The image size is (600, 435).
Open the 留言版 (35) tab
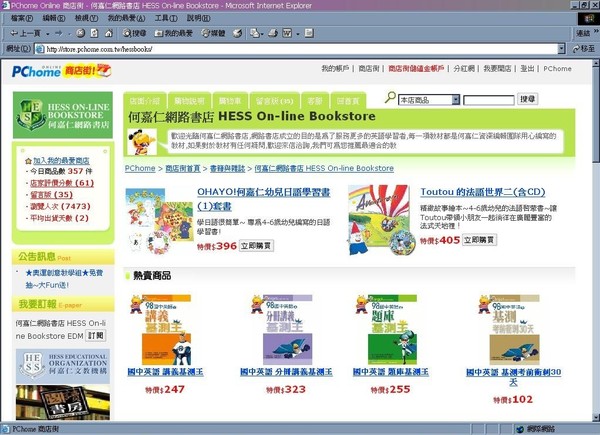[274, 101]
